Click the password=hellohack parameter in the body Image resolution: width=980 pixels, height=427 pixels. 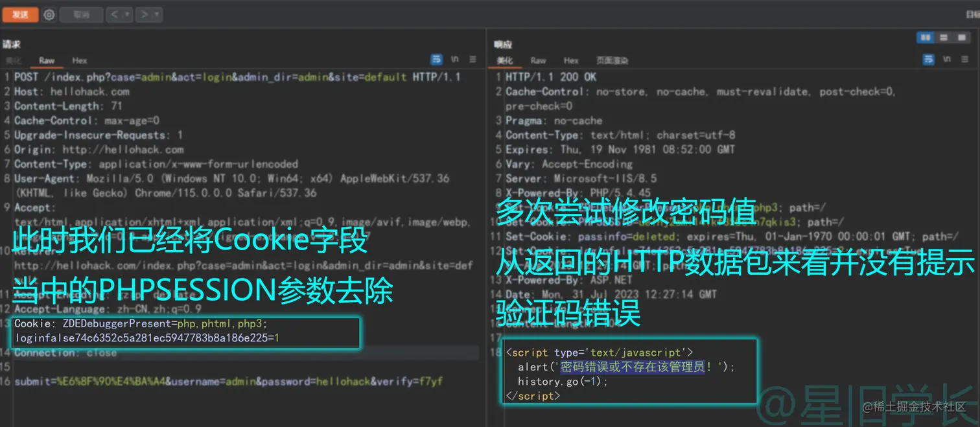313,382
